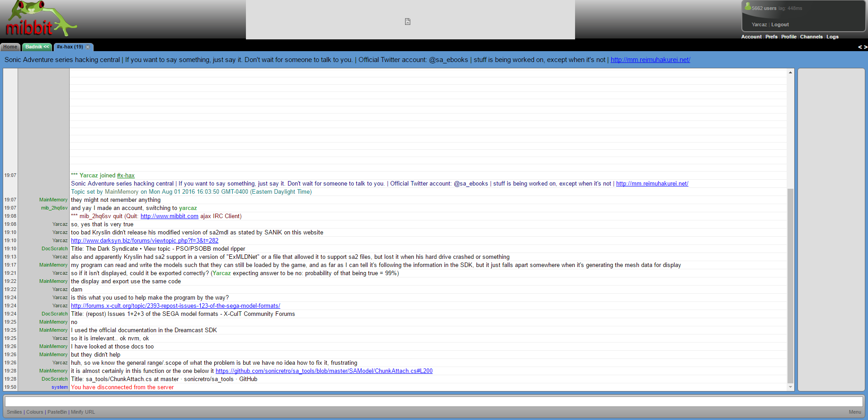The image size is (868, 420).
Task: Click the system nickname at 19:50
Action: (x=60, y=387)
